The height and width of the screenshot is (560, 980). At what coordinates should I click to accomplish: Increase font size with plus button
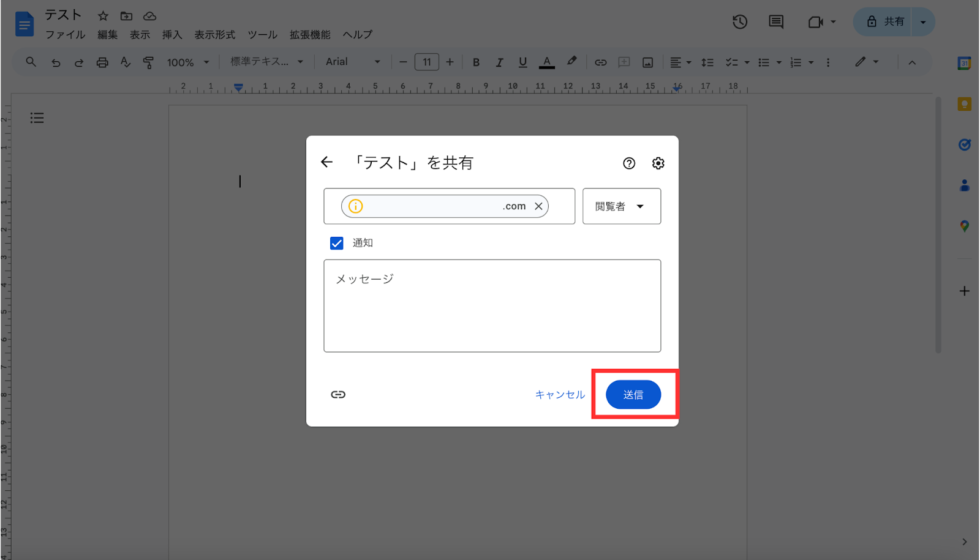point(450,62)
